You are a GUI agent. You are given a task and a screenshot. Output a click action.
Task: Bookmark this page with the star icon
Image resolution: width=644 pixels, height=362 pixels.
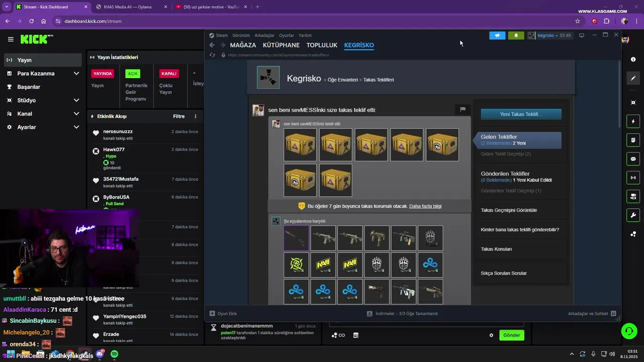(578, 21)
